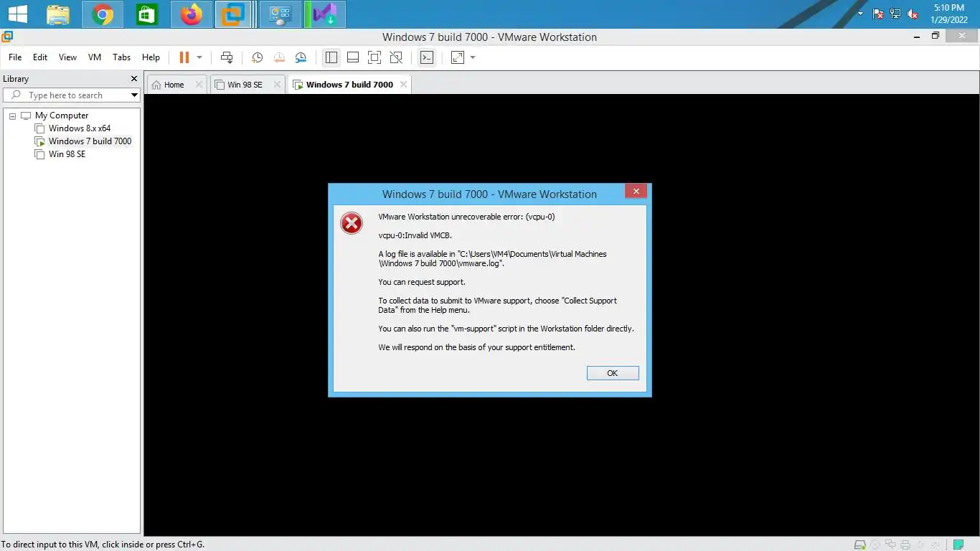This screenshot has width=980, height=551.
Task: Open the green Store taskbar icon
Action: 147,14
